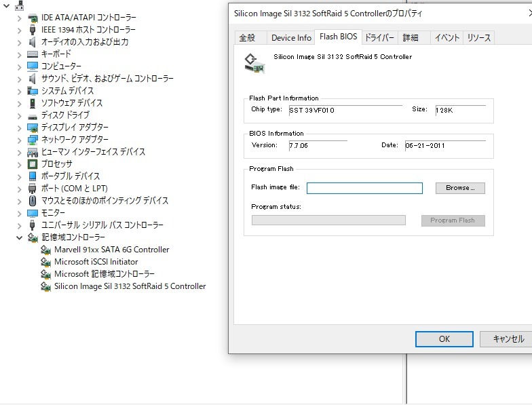532x405 pixels.
Task: Collapse the 記憶域コントローラー category
Action: (19, 237)
